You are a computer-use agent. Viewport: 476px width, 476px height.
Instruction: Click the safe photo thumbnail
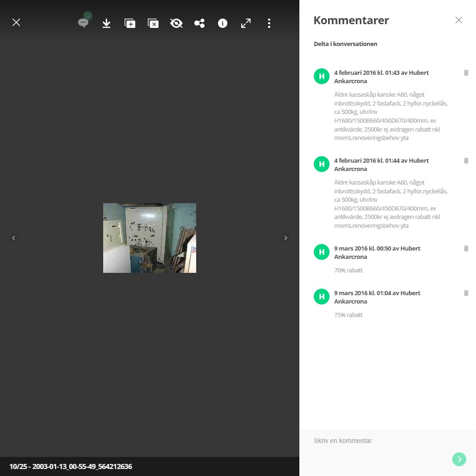coord(150,238)
